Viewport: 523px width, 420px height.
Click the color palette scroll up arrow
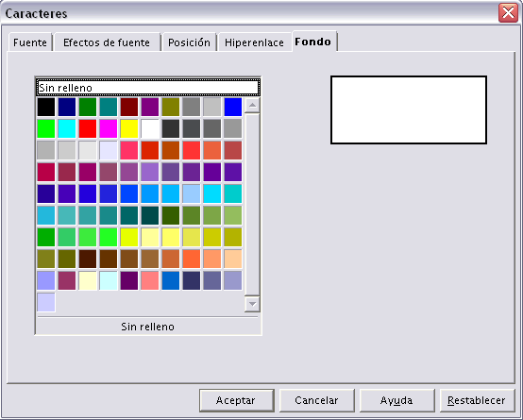coord(252,106)
